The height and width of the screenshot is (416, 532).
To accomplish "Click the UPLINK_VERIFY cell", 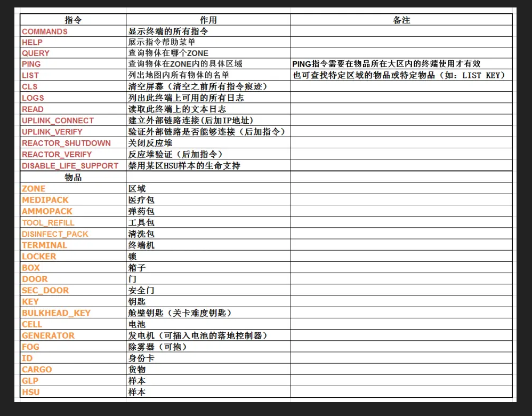I will click(x=73, y=131).
